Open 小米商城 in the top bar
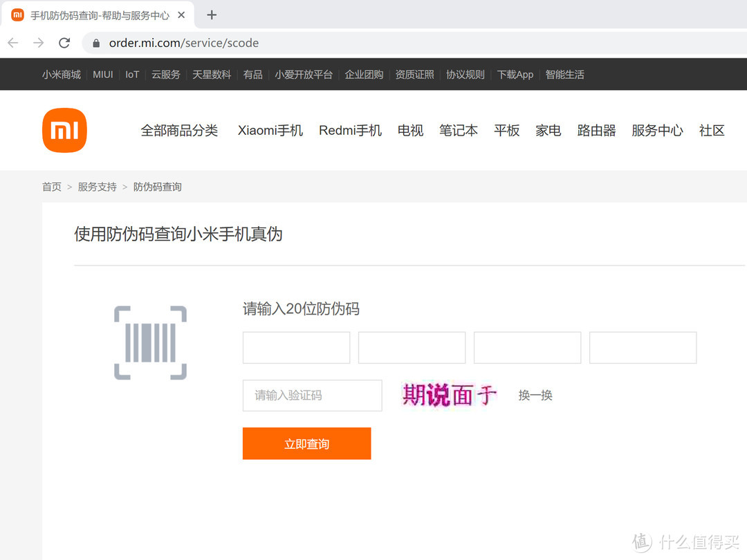Viewport: 747px width, 560px height. [x=62, y=75]
